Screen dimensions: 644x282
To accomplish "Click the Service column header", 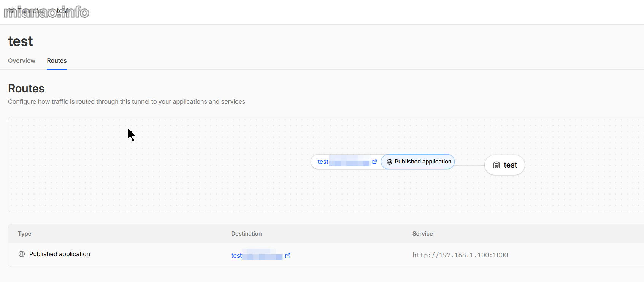I will 422,234.
